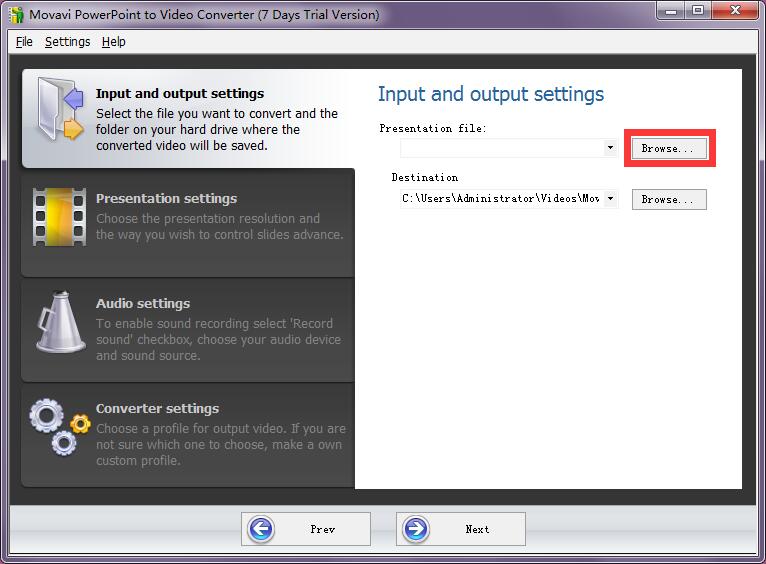Expand the Presentation file dropdown arrow
Viewport: 766px width, 564px height.
tap(610, 147)
